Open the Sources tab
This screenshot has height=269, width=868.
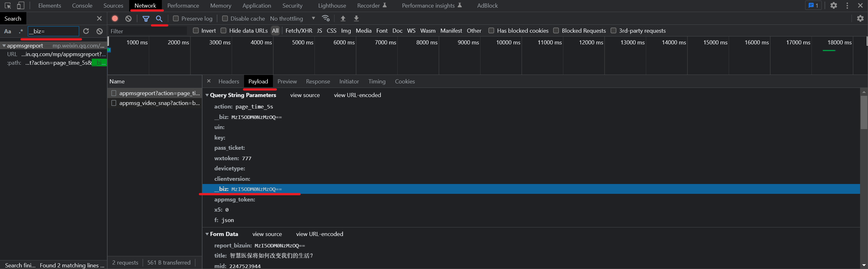(x=113, y=6)
